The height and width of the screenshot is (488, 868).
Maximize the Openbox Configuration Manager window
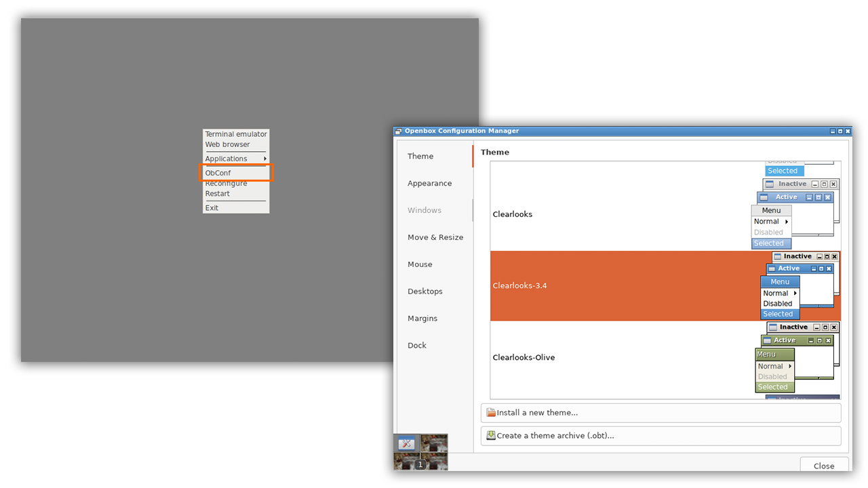[x=840, y=131]
